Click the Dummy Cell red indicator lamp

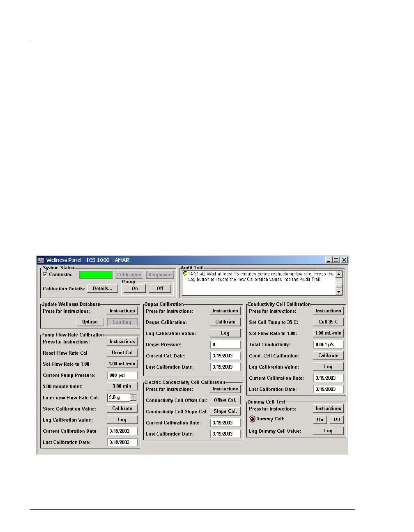point(252,419)
